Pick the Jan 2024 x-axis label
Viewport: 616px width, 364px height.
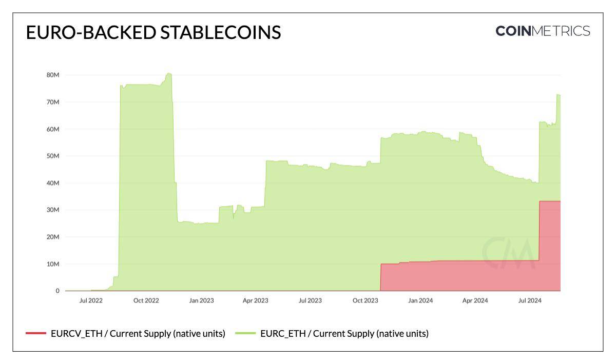(420, 300)
